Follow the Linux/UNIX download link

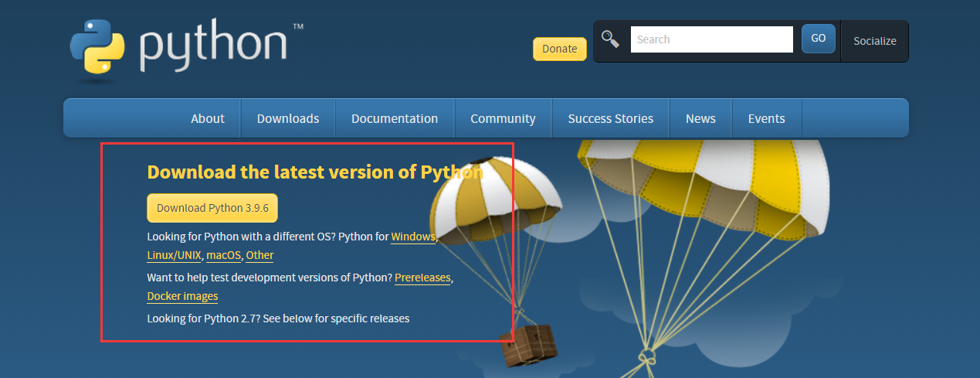pyautogui.click(x=175, y=255)
